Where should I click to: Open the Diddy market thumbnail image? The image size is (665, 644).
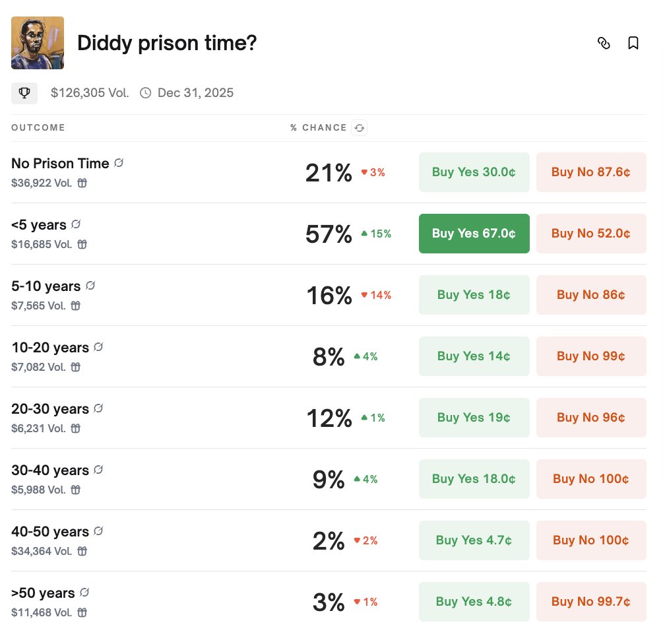(38, 43)
